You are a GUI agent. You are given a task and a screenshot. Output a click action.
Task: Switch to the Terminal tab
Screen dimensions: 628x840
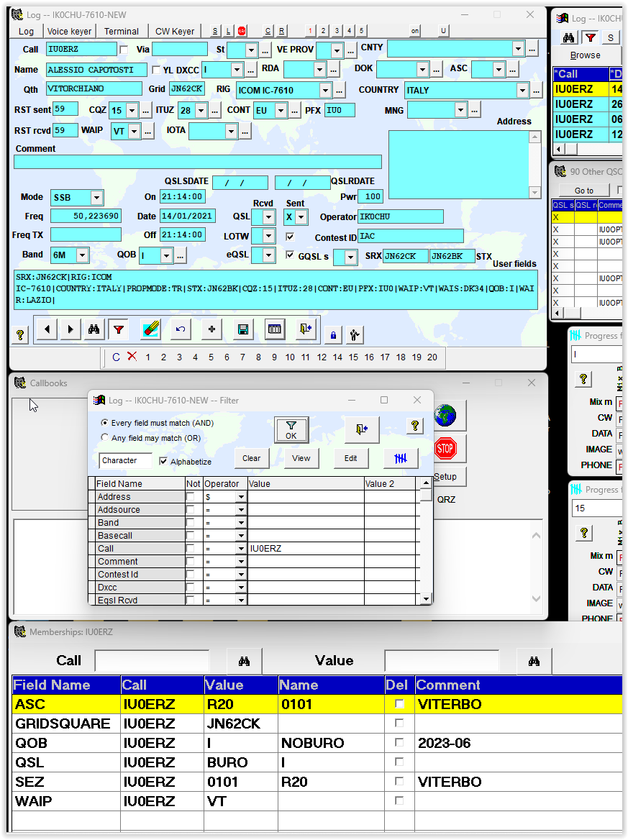pos(121,32)
